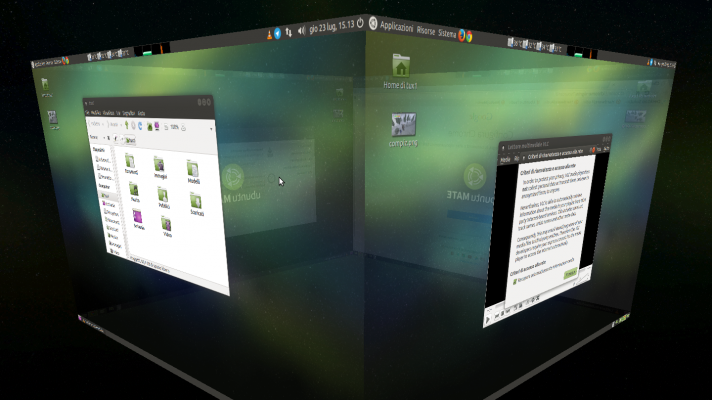Open the Video folder

click(x=166, y=226)
